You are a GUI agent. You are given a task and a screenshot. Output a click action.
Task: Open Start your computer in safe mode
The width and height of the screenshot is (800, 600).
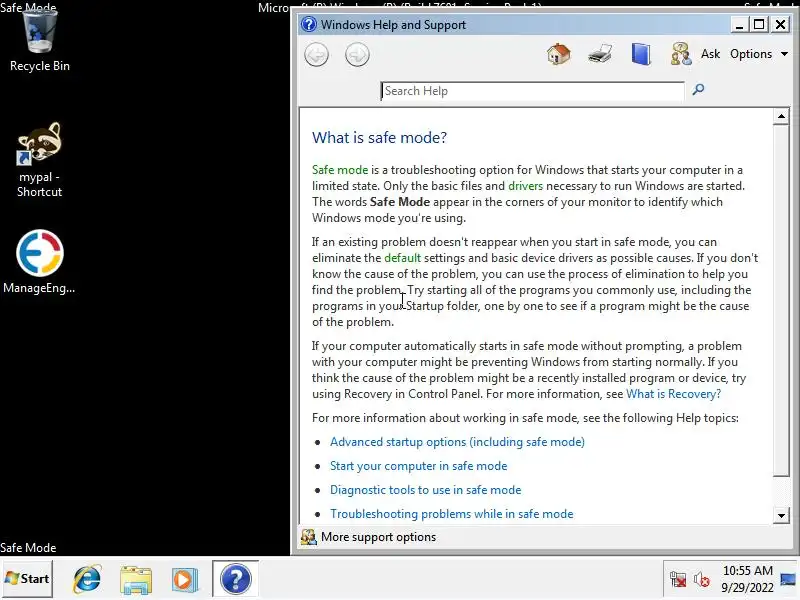coord(418,466)
